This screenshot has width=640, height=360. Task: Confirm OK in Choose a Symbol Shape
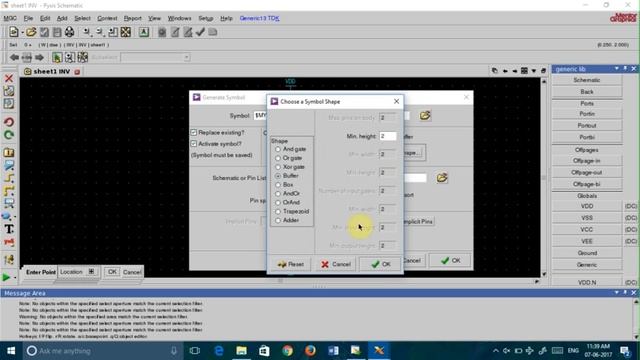(x=380, y=264)
